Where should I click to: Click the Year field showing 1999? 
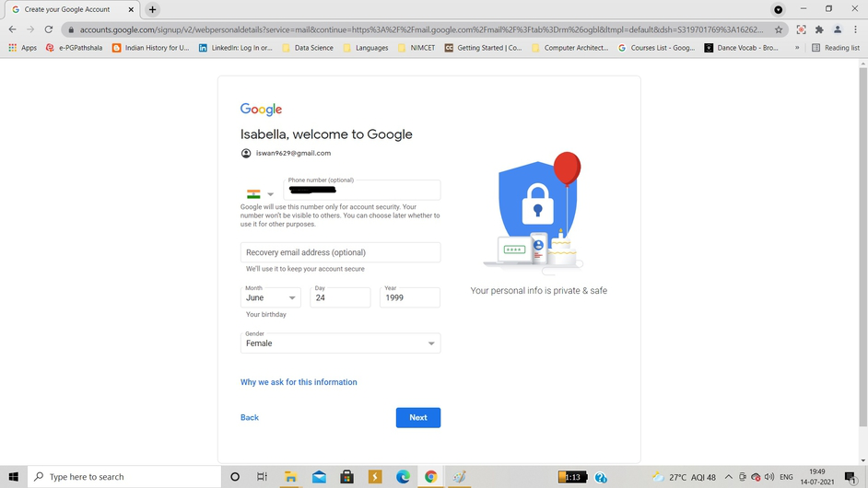(x=410, y=297)
